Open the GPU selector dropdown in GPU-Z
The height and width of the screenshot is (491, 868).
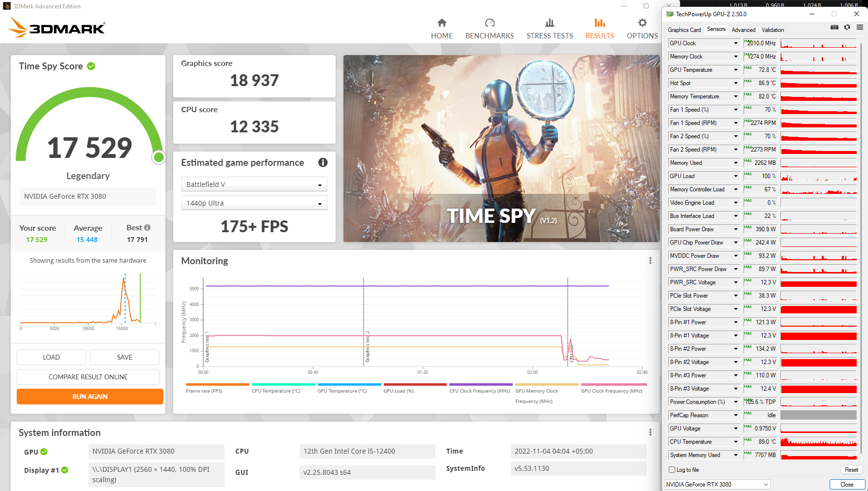point(717,485)
